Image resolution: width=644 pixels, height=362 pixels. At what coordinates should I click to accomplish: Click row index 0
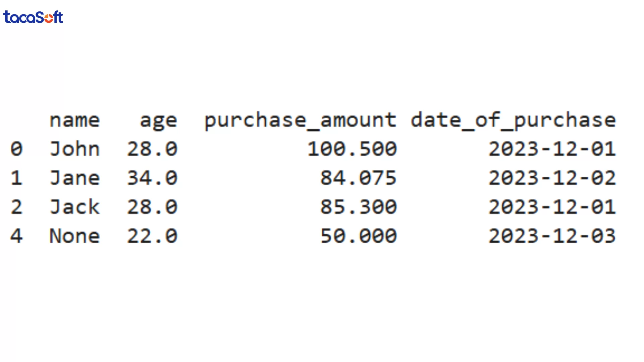16,149
